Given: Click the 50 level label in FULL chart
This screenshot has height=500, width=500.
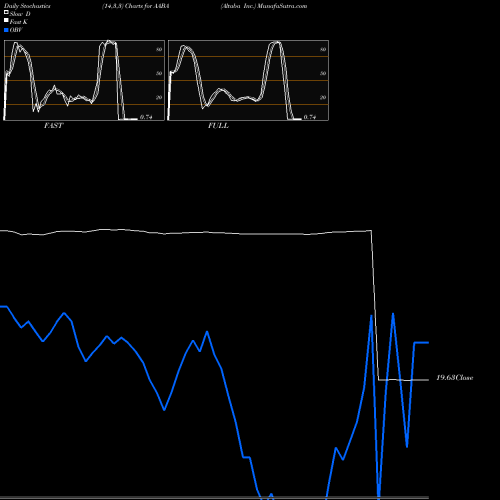Looking at the screenshot, I should tap(323, 73).
